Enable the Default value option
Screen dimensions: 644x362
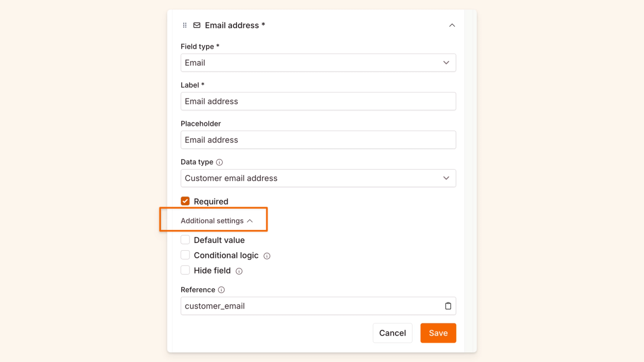pos(185,240)
